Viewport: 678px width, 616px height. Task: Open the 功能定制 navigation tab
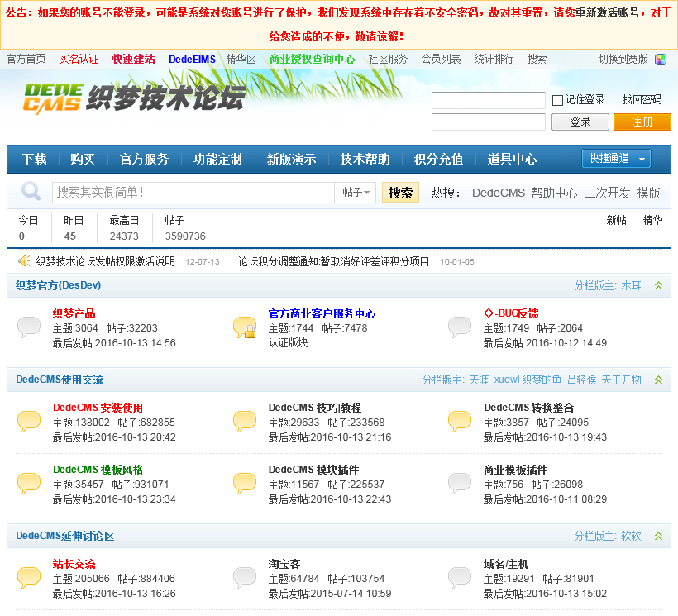[217, 159]
